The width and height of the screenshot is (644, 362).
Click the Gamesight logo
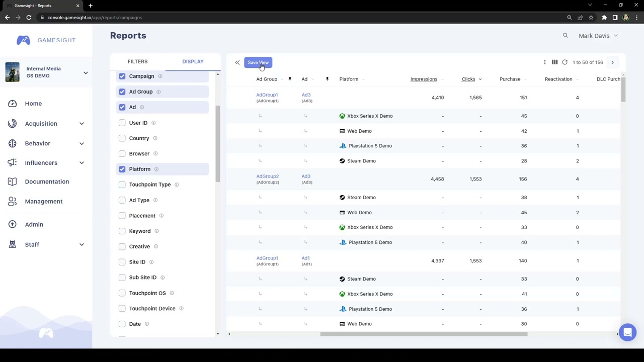coord(46,40)
